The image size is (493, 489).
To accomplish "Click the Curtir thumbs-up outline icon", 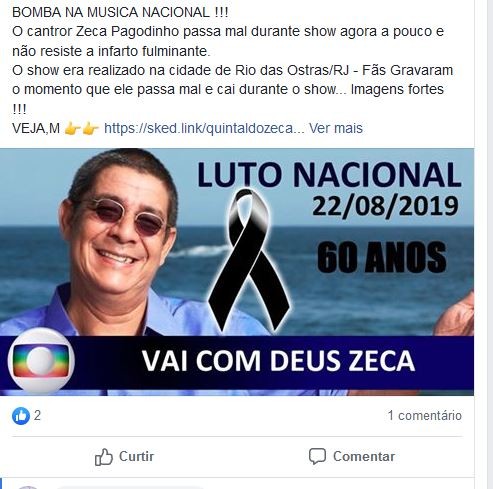I will 104,457.
